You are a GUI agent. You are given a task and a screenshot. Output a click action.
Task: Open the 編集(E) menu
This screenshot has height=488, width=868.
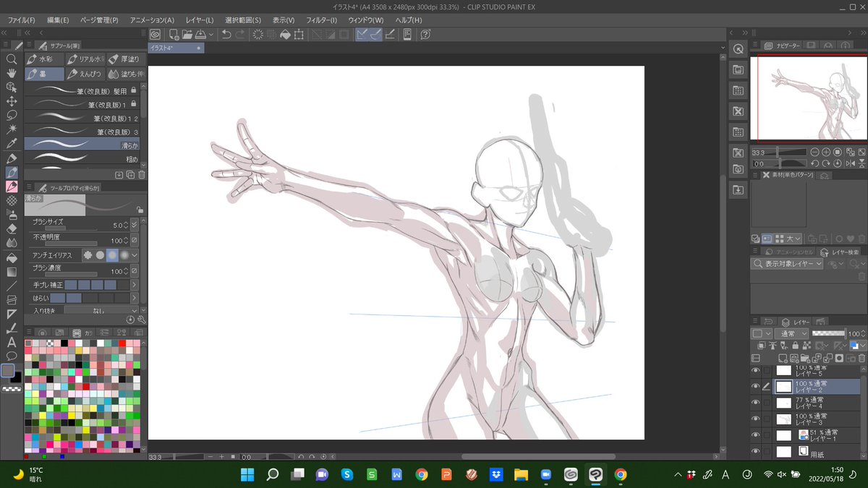tap(58, 20)
